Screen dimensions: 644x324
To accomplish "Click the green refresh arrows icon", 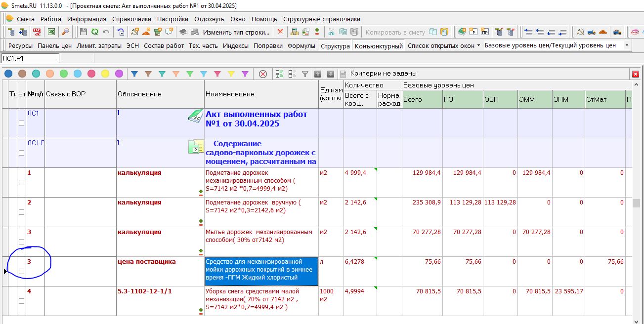I will [x=95, y=32].
